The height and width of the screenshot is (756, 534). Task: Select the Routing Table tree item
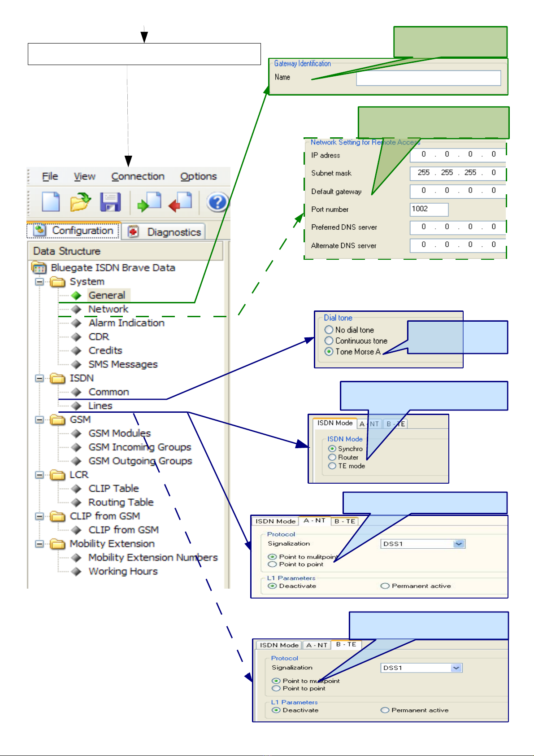coord(121,502)
